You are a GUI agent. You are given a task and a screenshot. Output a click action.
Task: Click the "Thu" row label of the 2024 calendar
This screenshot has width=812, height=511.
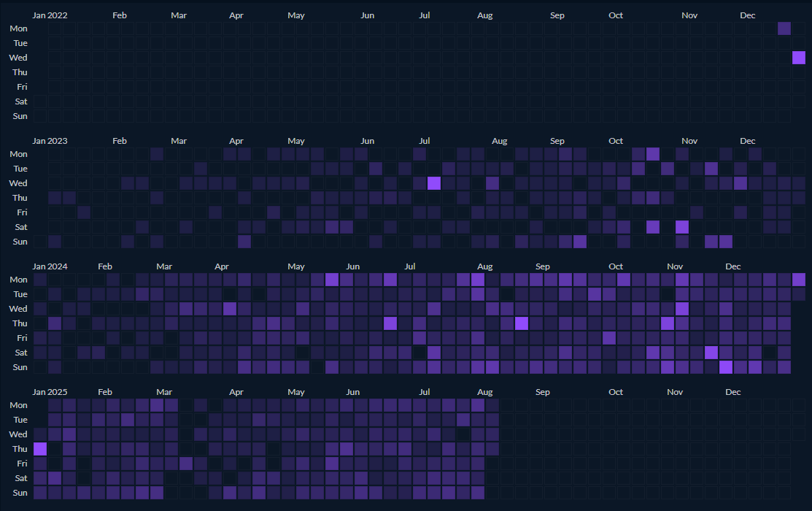pos(20,323)
